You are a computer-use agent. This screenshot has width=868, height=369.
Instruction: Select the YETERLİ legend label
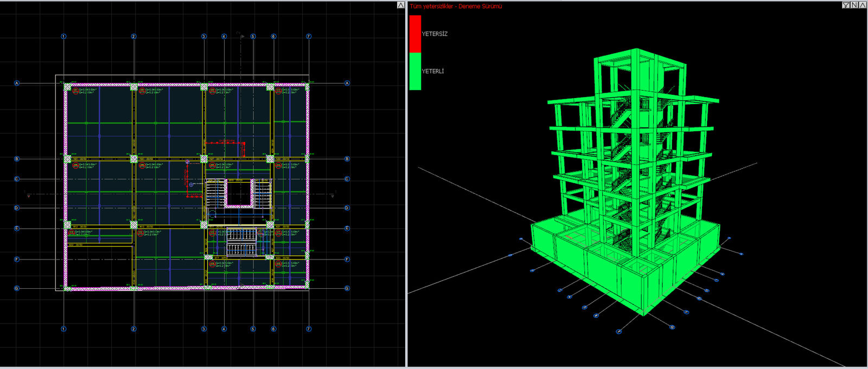tap(433, 72)
